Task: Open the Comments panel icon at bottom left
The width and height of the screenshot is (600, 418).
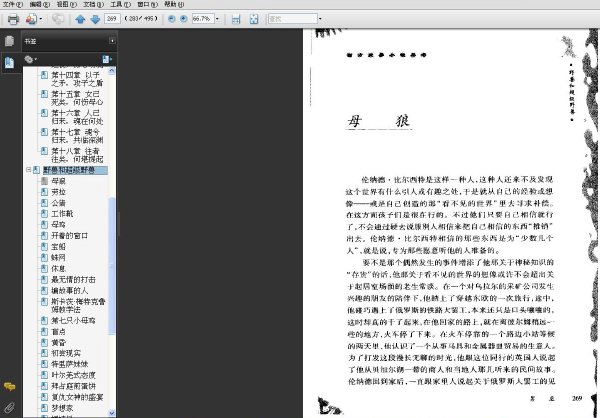Action: click(9, 386)
